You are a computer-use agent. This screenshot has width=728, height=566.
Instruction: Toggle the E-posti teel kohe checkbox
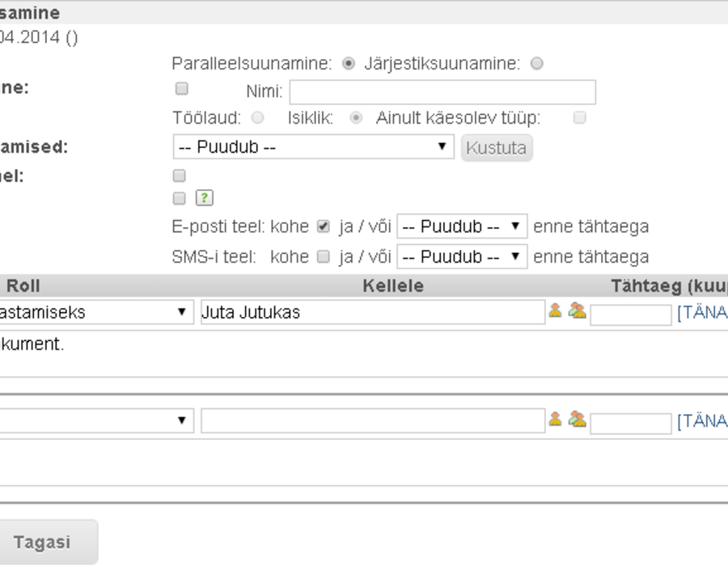(323, 226)
